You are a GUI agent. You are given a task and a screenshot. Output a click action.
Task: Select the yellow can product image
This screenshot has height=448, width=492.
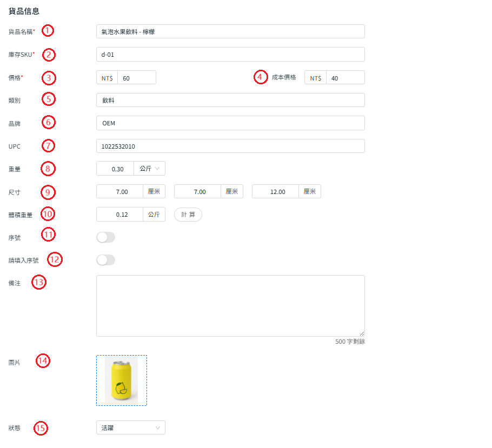click(x=122, y=380)
